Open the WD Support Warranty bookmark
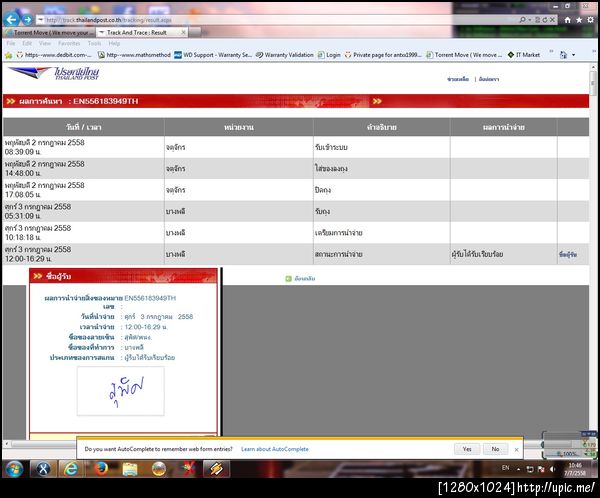Screen dimensions: 600x498 coord(213,55)
